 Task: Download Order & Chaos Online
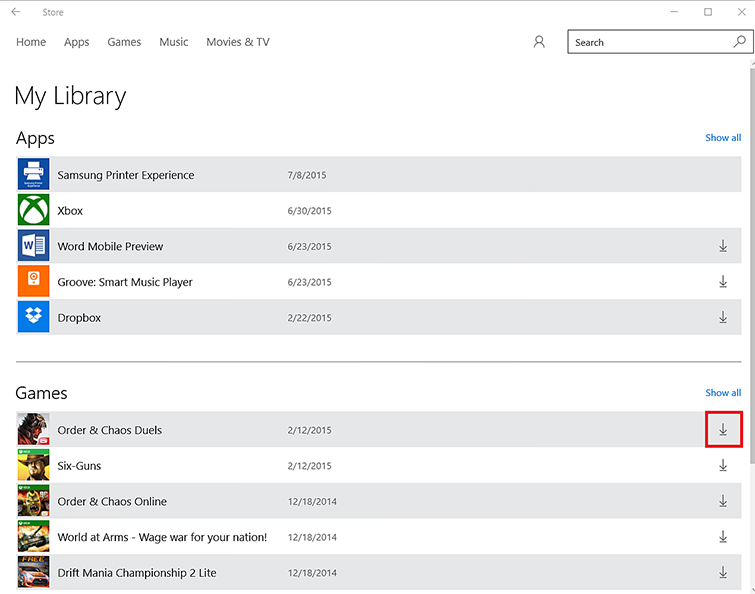click(x=723, y=501)
